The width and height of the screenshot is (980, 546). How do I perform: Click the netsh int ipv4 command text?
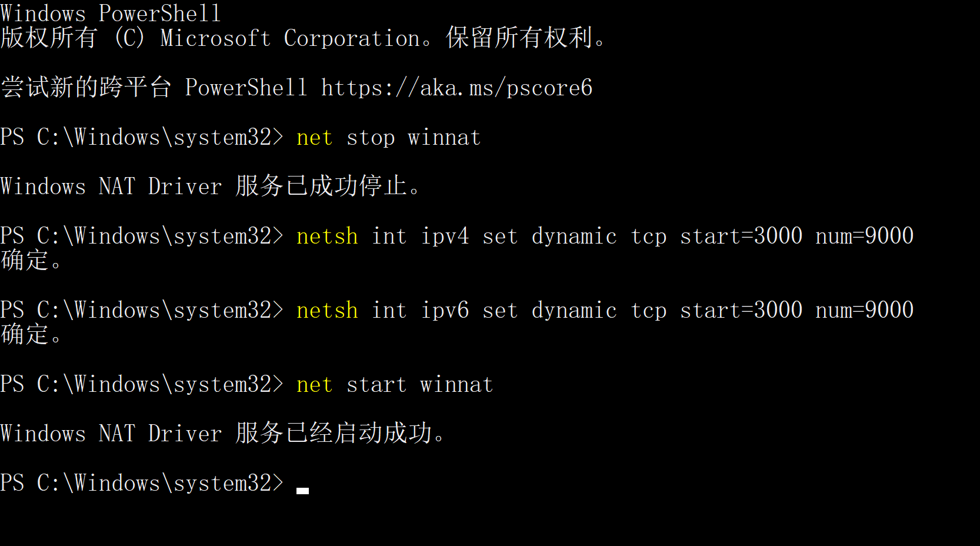click(x=605, y=237)
